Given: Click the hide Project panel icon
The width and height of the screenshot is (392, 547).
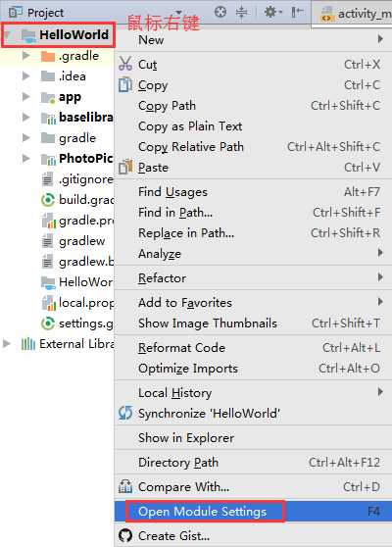Looking at the screenshot, I should point(297,13).
